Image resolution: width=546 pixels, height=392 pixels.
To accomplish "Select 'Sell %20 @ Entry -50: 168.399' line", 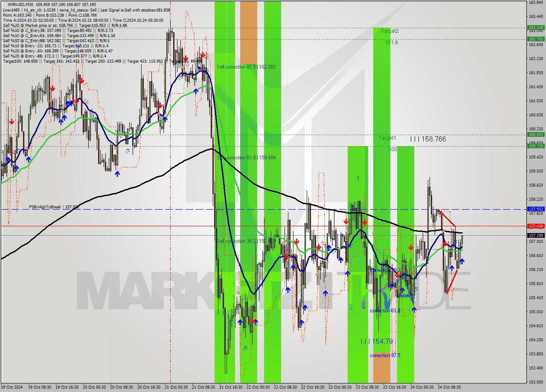I will click(x=58, y=51).
